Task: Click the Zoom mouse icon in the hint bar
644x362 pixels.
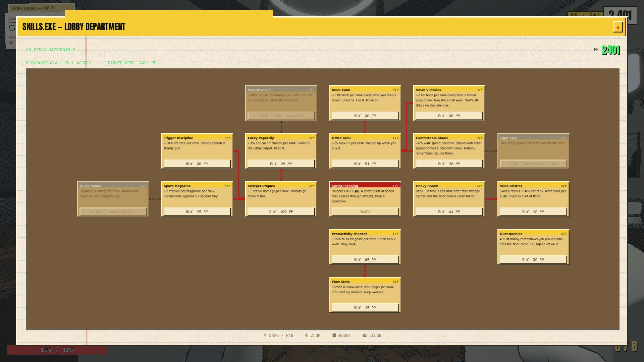Action: coord(307,336)
